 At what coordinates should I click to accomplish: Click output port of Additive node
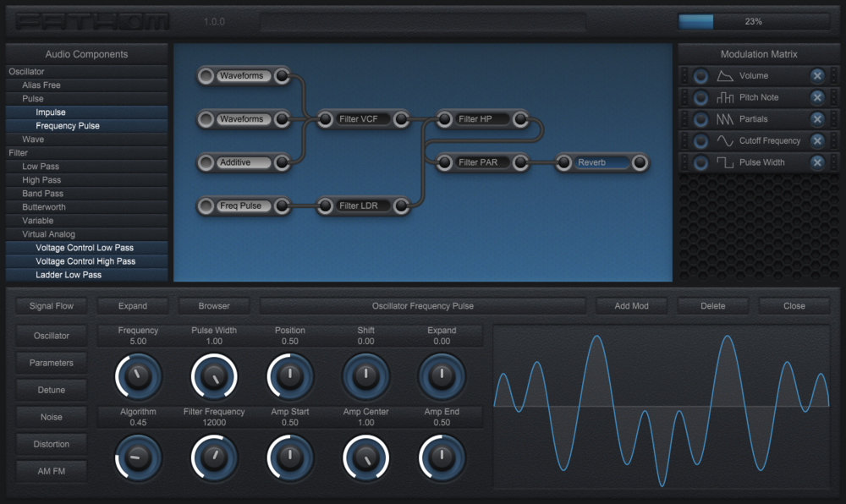pyautogui.click(x=282, y=162)
